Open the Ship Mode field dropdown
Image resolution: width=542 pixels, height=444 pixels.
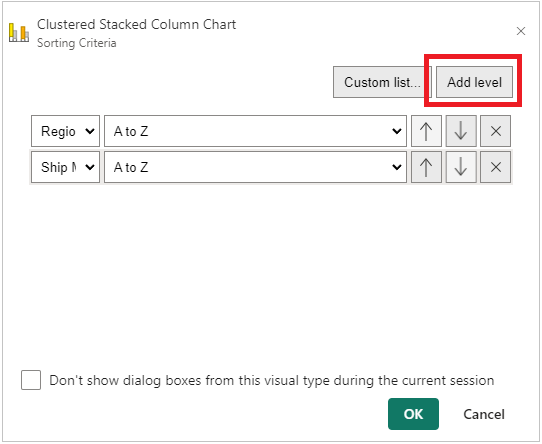click(x=65, y=167)
